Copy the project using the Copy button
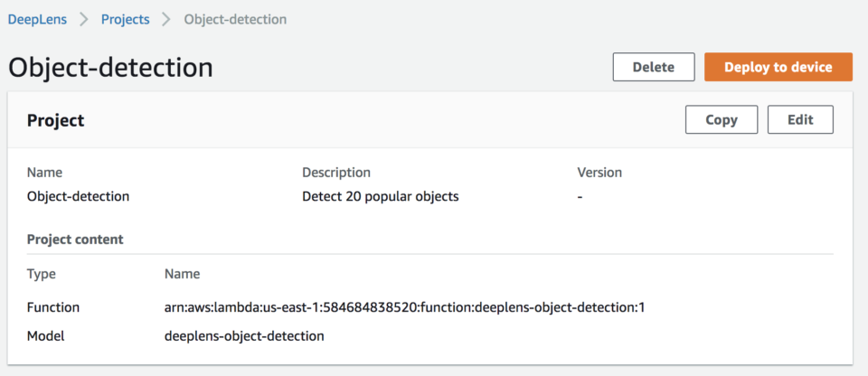Viewport: 868px width, 376px height. tap(722, 119)
